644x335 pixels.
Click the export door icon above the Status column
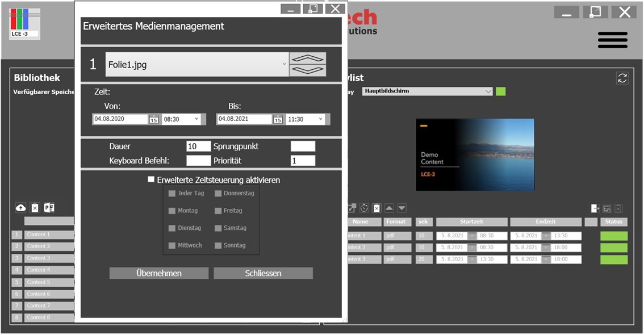(595, 208)
